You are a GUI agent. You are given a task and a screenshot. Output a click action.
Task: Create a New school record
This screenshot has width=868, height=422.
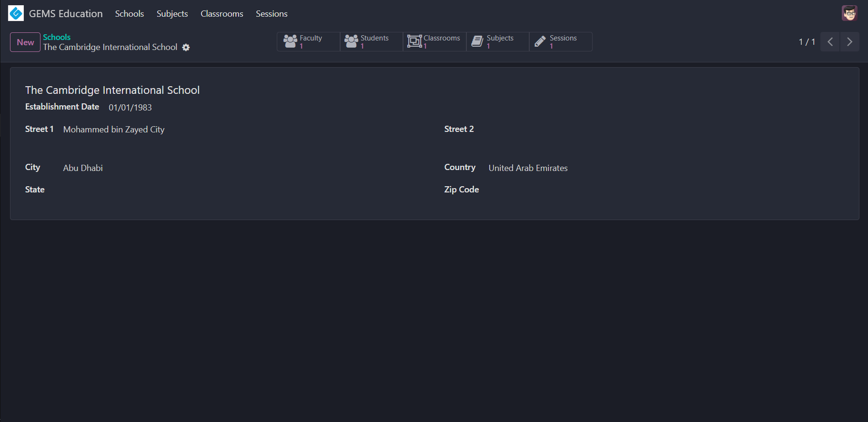pos(25,42)
